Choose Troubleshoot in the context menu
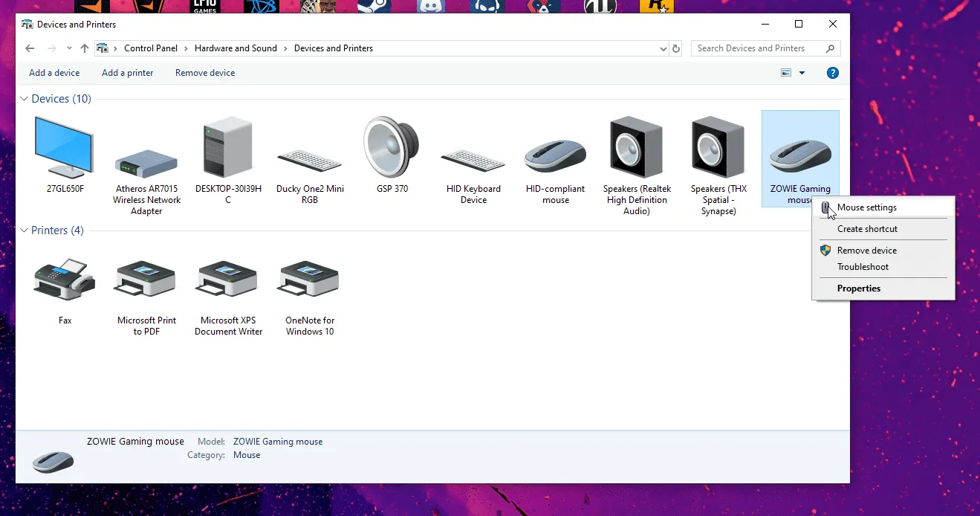 (863, 267)
